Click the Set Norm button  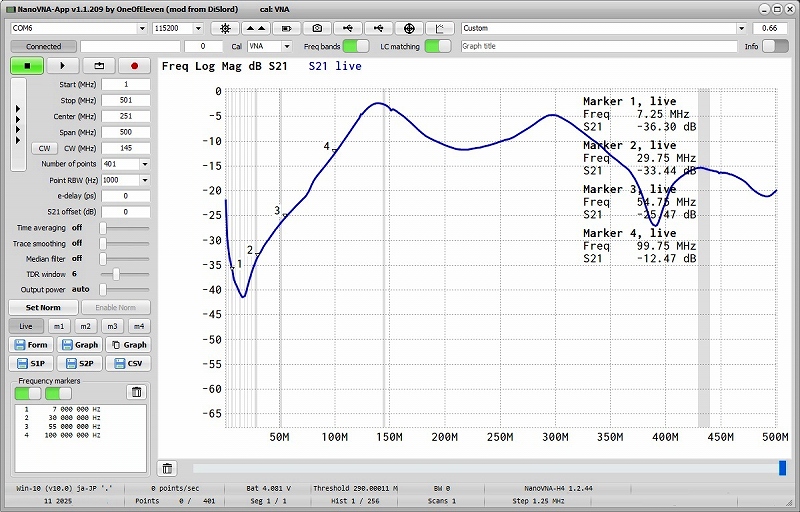[x=43, y=308]
